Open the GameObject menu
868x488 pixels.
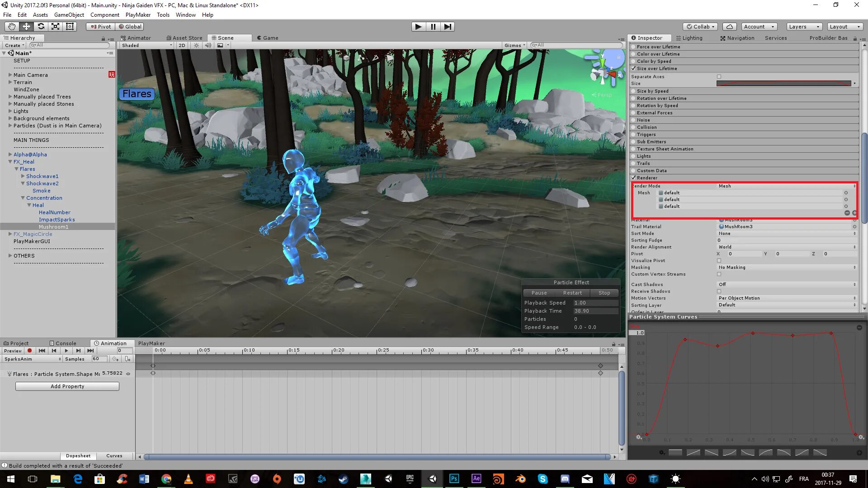pyautogui.click(x=69, y=15)
